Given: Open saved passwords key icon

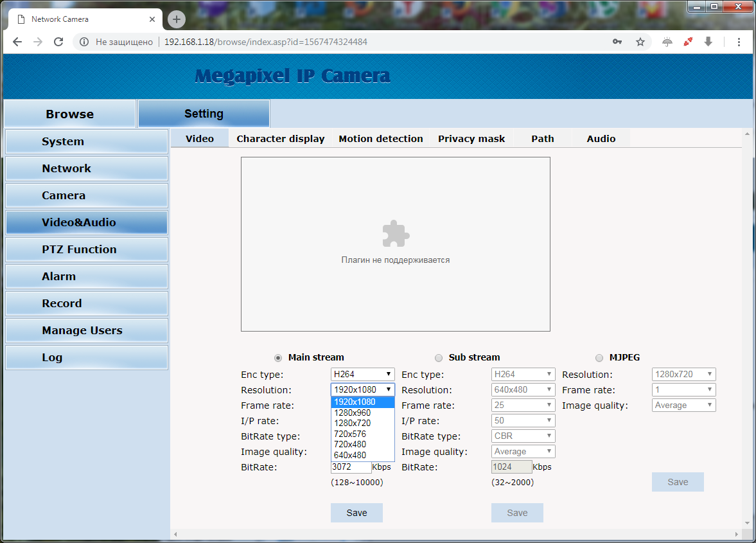Looking at the screenshot, I should coord(617,42).
